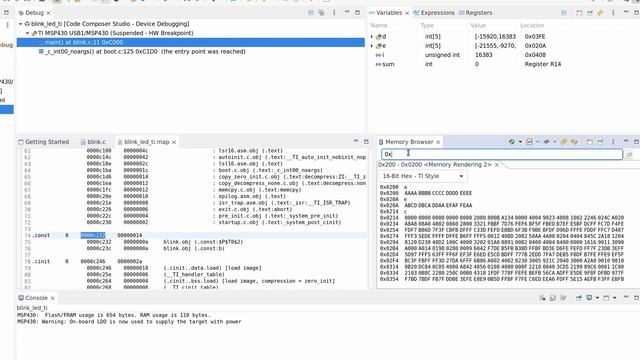Close the Memory Browser tab
The image size is (640, 360).
pos(438,142)
